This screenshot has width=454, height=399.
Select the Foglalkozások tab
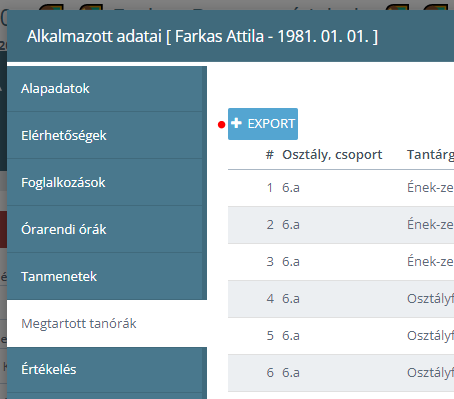[x=107, y=182]
